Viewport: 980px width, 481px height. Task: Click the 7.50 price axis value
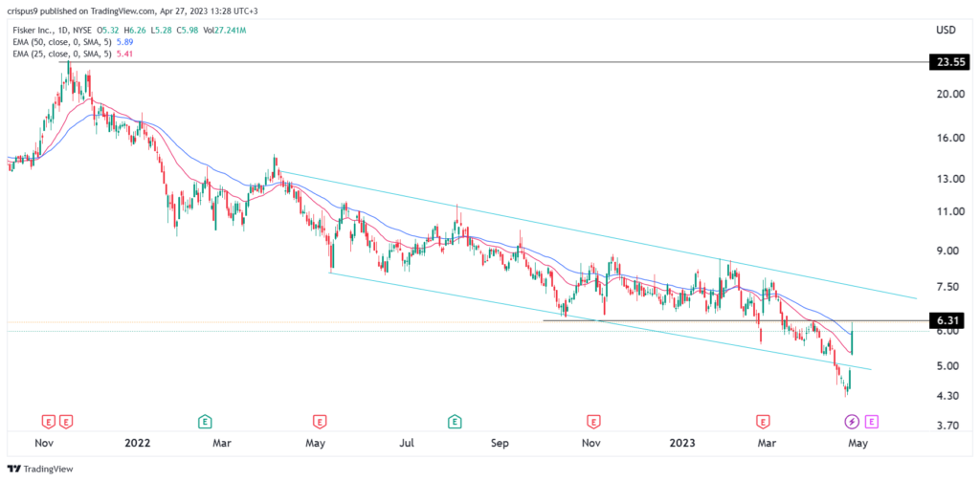[947, 287]
